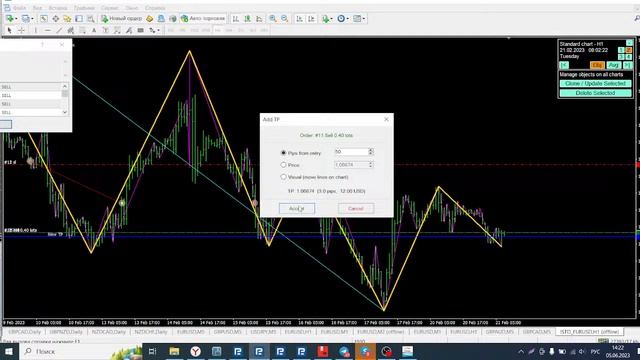Click the Price field stepper arrows
Screen dimensions: 640x360
[x=371, y=164]
